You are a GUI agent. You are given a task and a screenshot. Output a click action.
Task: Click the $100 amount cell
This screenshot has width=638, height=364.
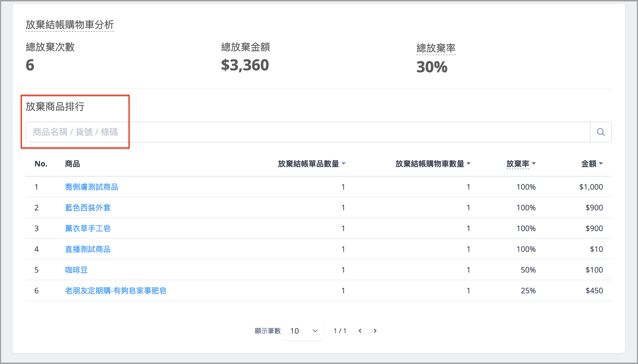[x=594, y=270]
